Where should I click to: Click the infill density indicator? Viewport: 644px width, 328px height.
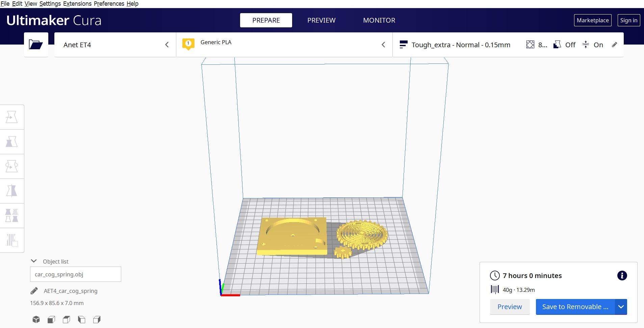[537, 45]
